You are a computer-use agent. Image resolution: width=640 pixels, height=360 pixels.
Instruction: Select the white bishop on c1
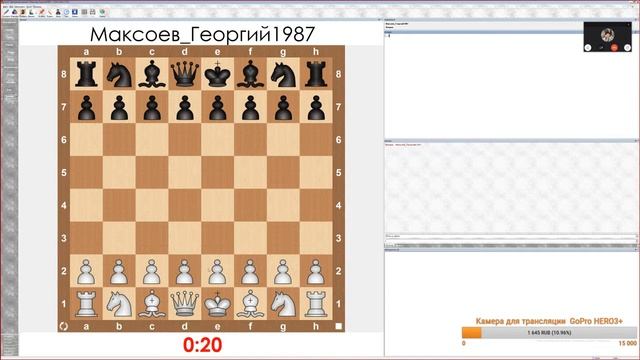click(x=152, y=304)
